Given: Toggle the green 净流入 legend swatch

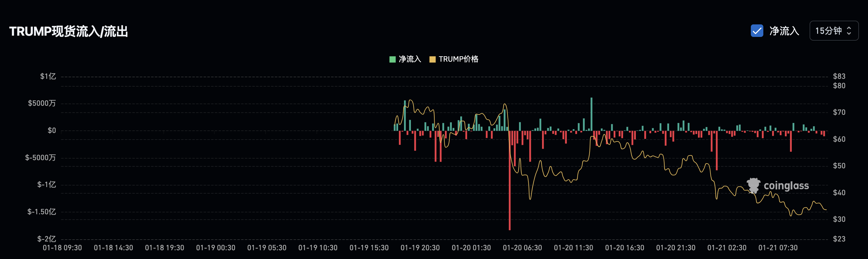Looking at the screenshot, I should pos(392,59).
